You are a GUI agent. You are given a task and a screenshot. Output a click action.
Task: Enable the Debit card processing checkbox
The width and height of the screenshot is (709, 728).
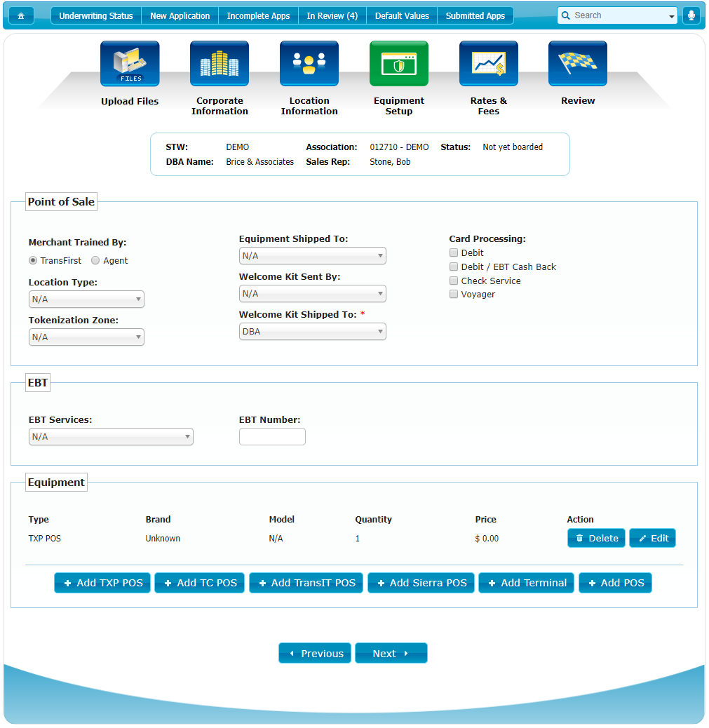454,252
